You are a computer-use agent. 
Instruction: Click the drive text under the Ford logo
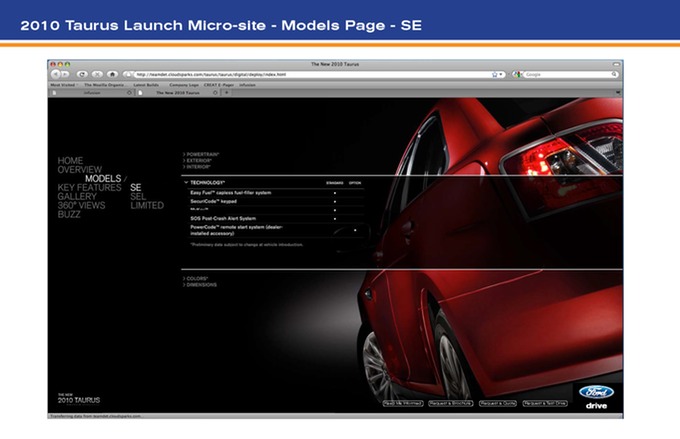click(596, 406)
